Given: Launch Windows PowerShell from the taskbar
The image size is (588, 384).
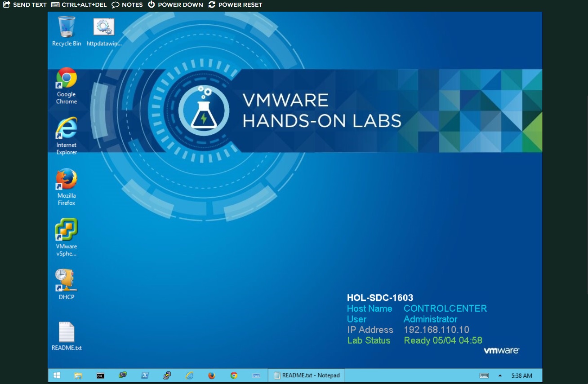Looking at the screenshot, I should [145, 374].
